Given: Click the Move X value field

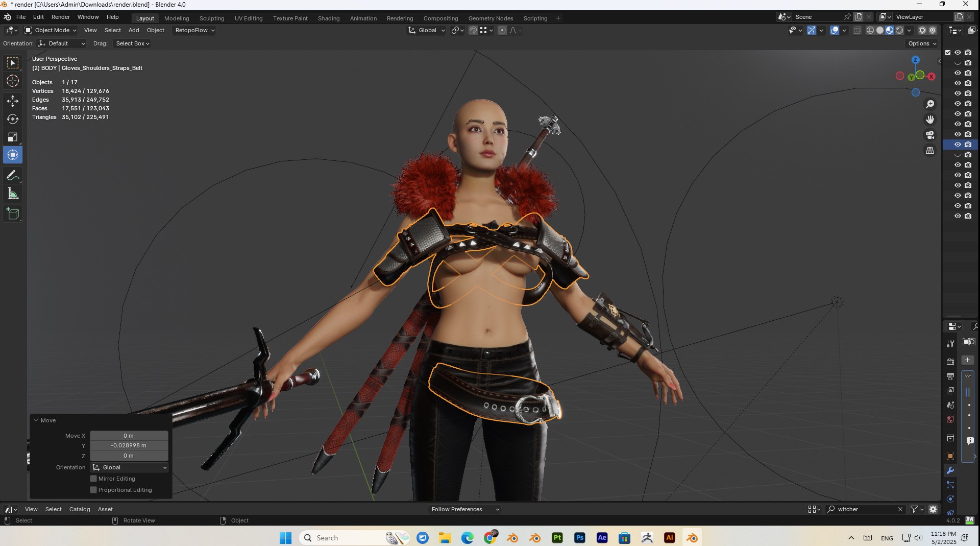Looking at the screenshot, I should click(x=129, y=436).
